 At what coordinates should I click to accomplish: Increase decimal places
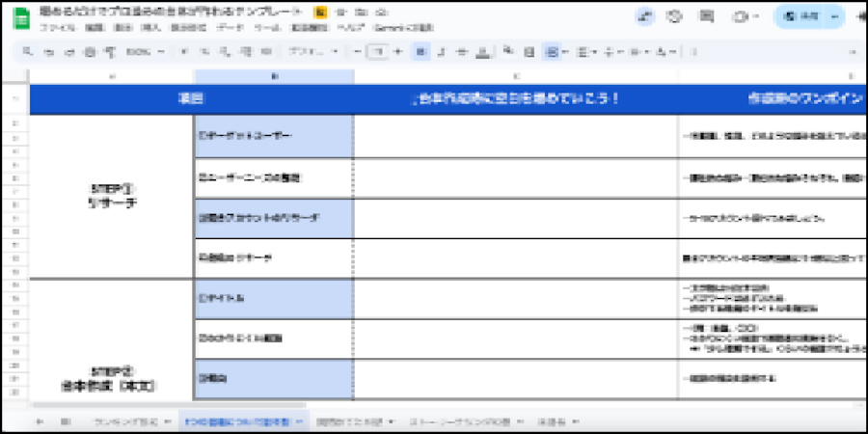click(x=246, y=51)
